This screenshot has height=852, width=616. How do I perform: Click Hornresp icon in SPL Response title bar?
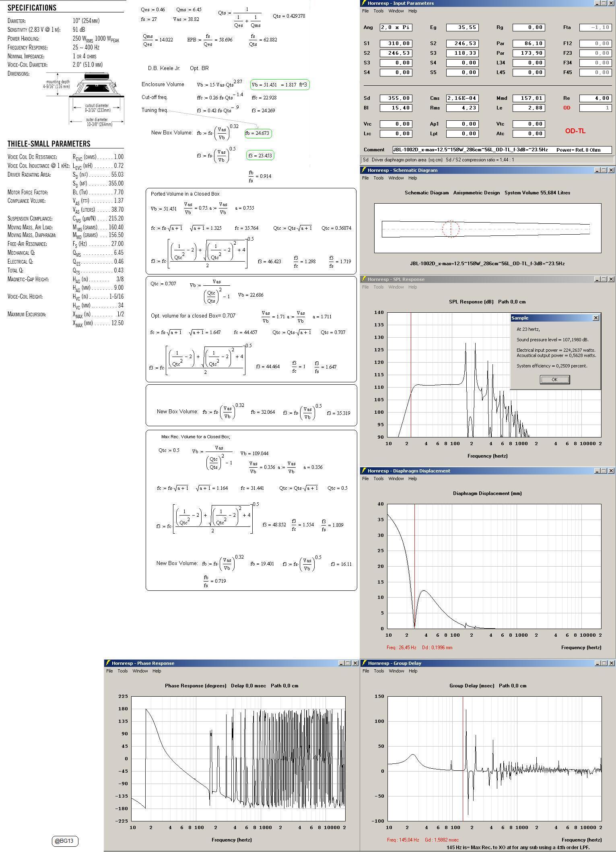364,279
